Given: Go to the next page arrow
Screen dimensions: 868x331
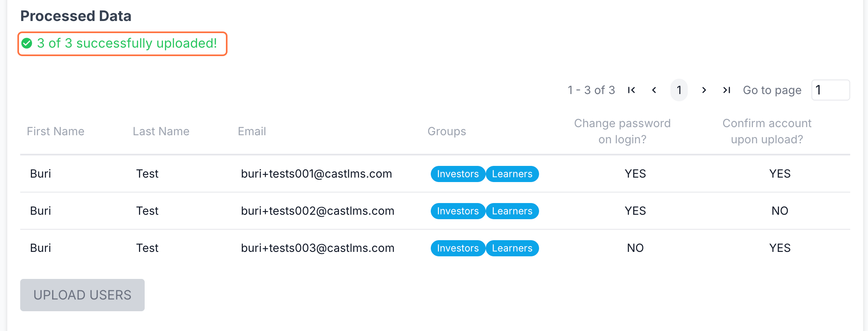Looking at the screenshot, I should [x=704, y=90].
